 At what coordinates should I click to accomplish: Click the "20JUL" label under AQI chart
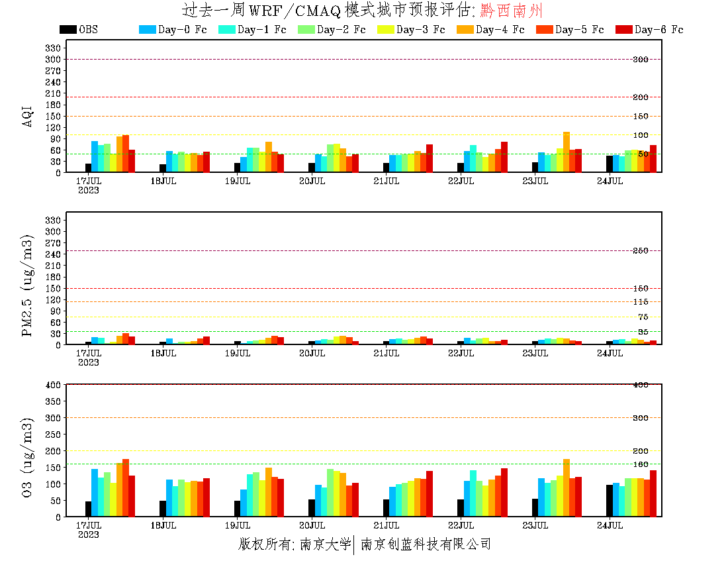(312, 181)
